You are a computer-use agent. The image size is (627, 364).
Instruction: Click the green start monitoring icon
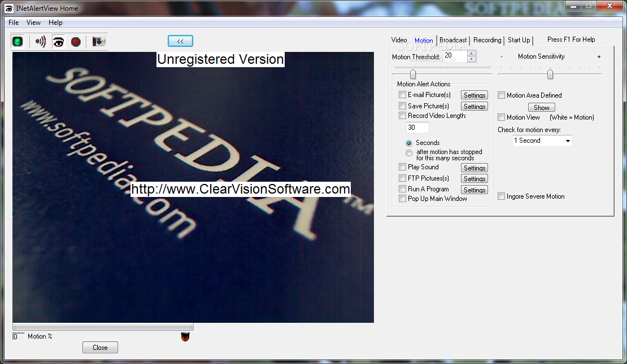pos(18,42)
